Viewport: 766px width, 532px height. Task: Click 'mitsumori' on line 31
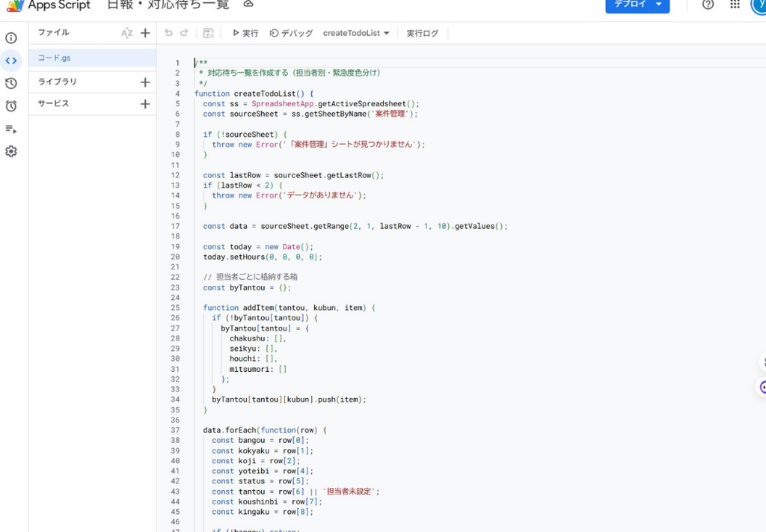(x=249, y=370)
